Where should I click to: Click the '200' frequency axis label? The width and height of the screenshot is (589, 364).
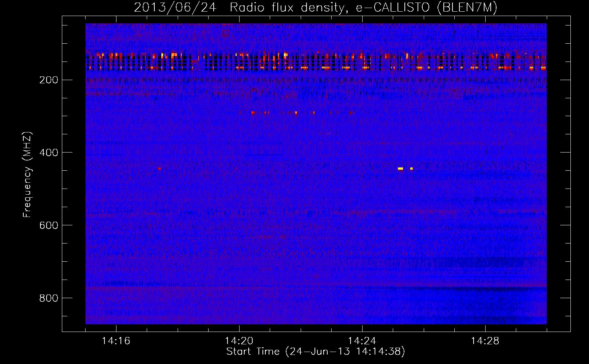click(x=49, y=80)
